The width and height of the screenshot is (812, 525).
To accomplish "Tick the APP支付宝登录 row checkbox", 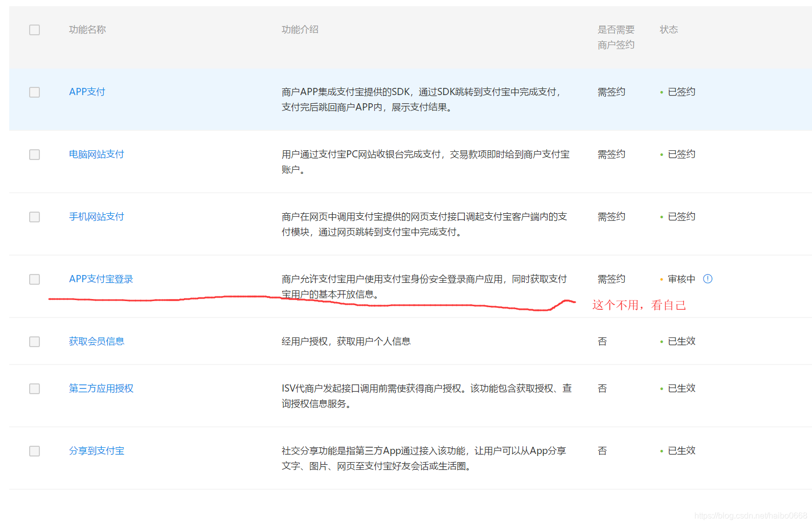I will [34, 279].
